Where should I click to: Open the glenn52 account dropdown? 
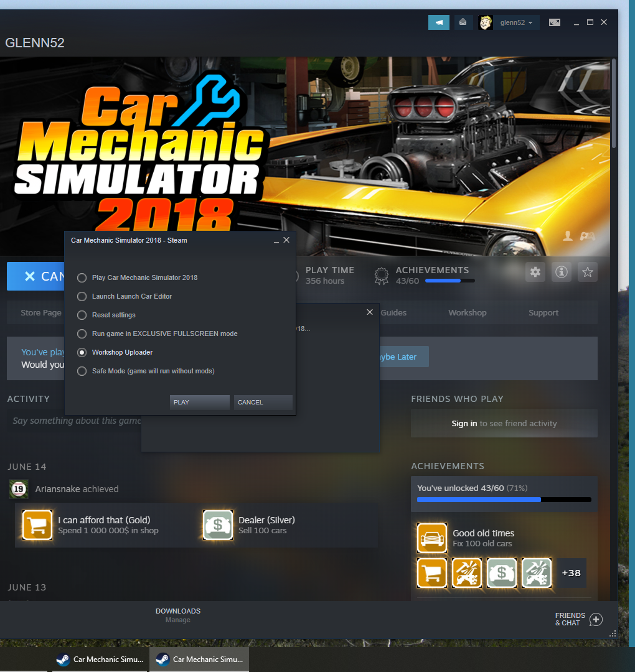[x=516, y=23]
